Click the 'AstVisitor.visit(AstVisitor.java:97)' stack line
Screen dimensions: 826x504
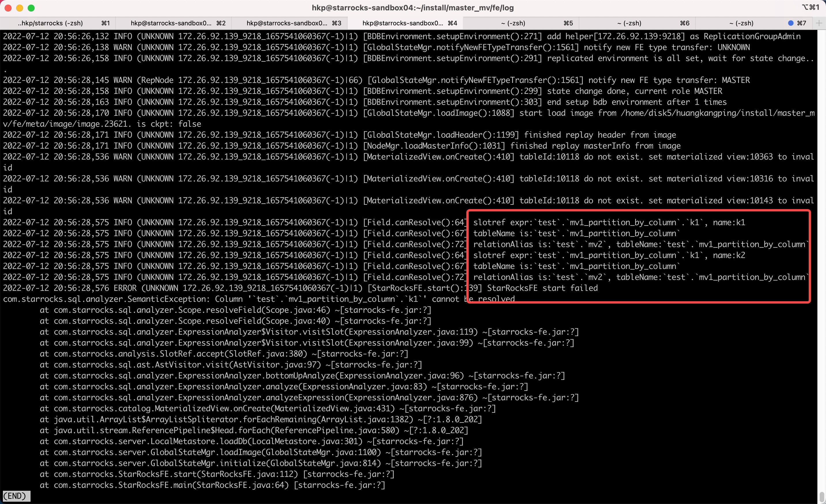(231, 365)
